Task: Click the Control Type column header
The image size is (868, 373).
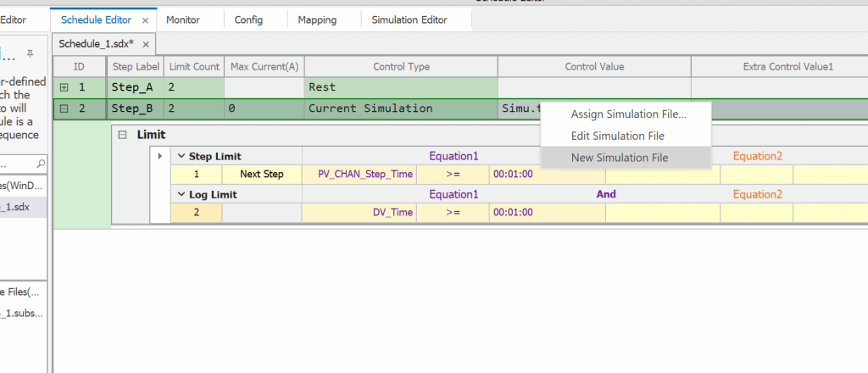Action: [401, 66]
